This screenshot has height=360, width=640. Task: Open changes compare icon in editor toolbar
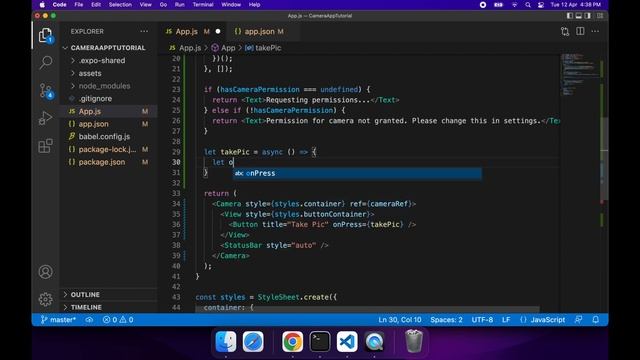(x=565, y=31)
